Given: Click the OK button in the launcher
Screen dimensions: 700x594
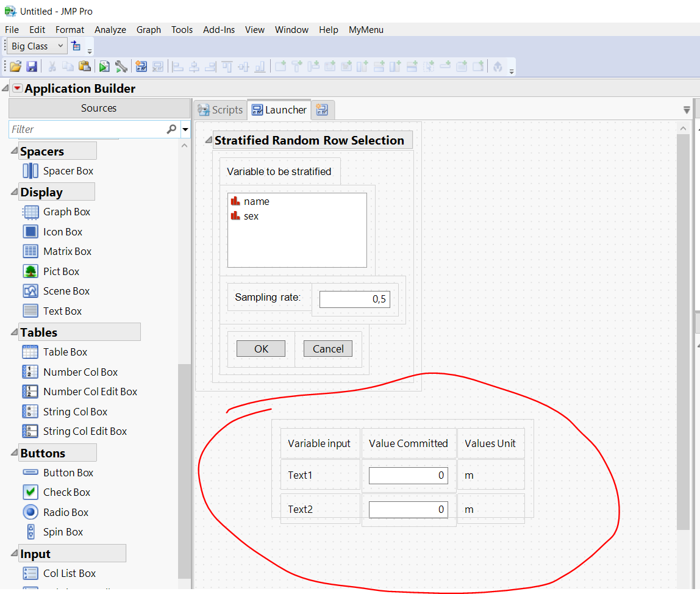Looking at the screenshot, I should [x=260, y=348].
